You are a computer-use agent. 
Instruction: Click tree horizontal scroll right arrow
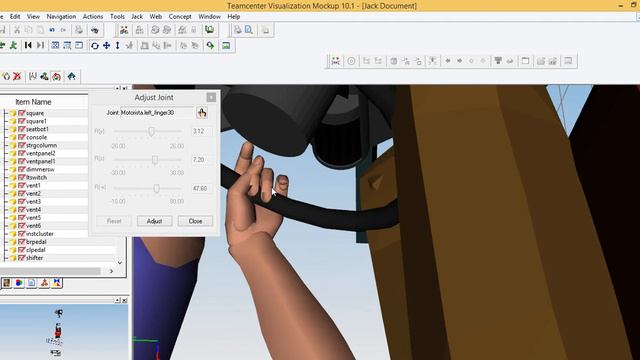111,271
